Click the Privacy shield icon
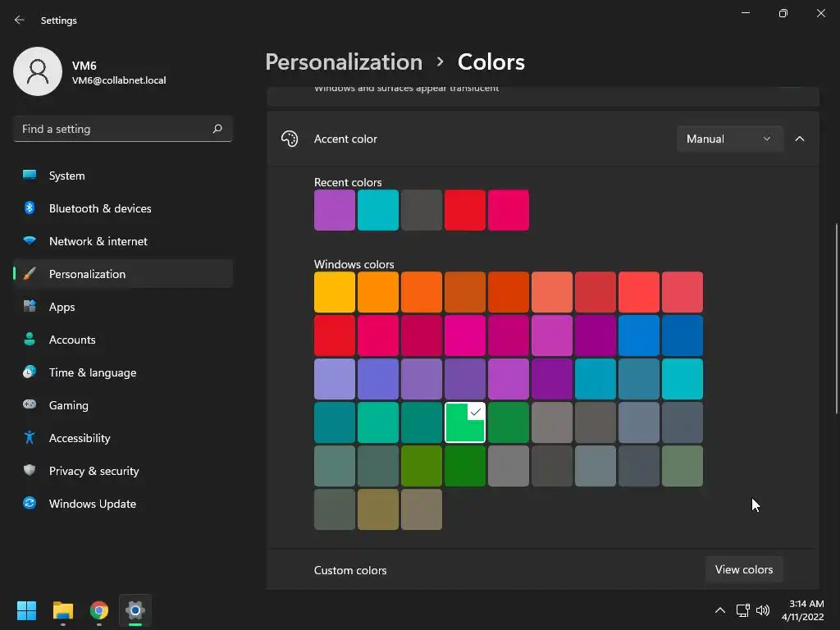Viewport: 840px width, 630px height. point(30,470)
